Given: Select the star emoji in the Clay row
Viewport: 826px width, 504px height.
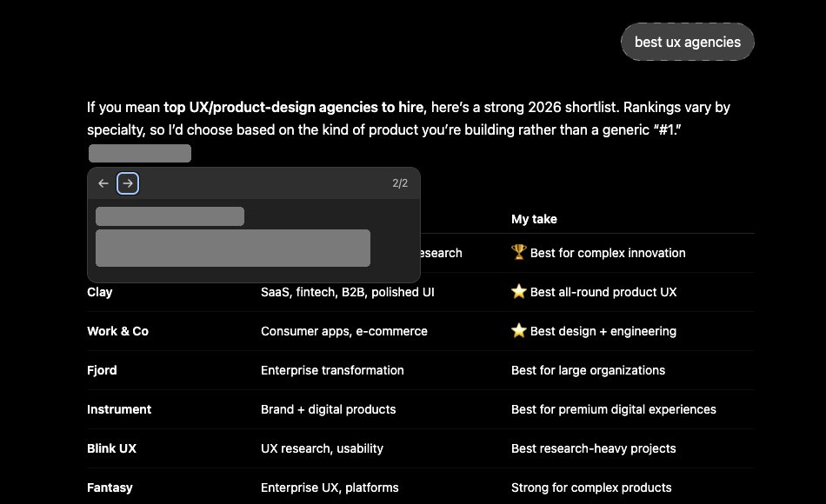Looking at the screenshot, I should click(x=519, y=291).
